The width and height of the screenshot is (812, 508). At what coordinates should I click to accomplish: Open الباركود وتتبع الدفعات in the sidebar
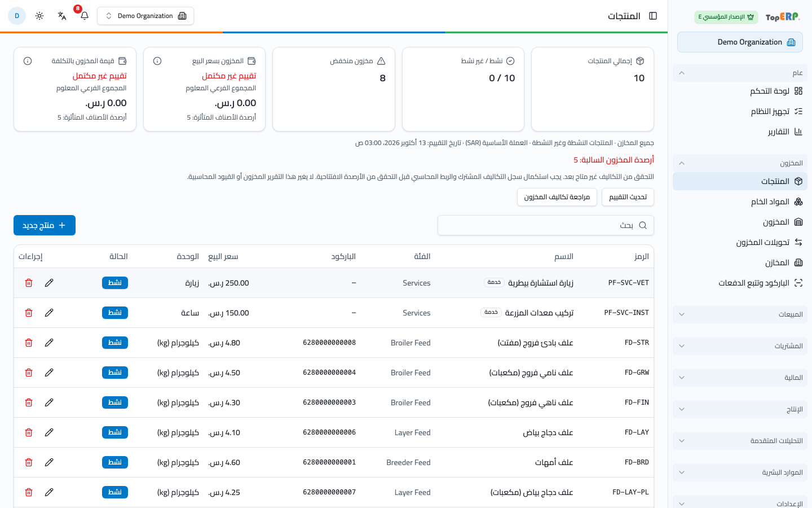pyautogui.click(x=740, y=283)
